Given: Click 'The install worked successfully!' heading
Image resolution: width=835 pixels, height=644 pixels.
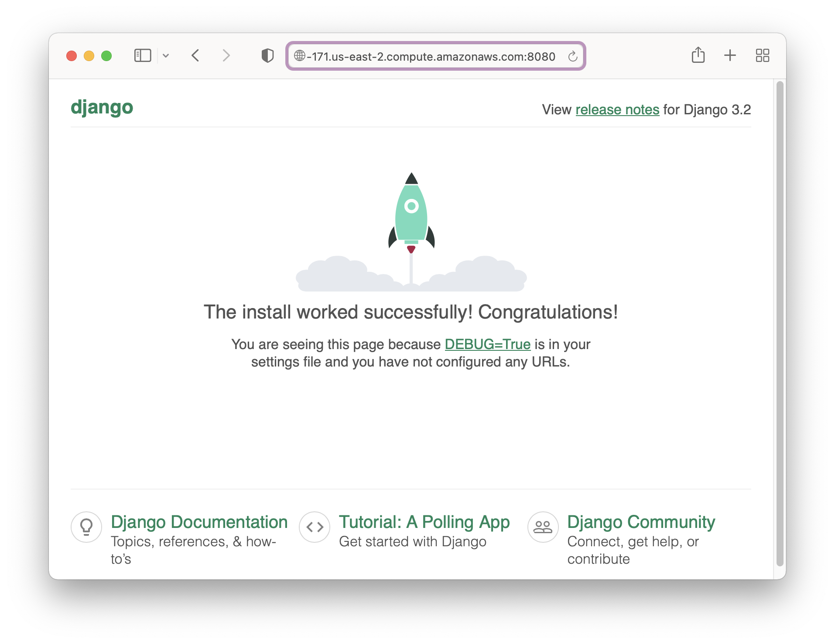Looking at the screenshot, I should coord(411,312).
